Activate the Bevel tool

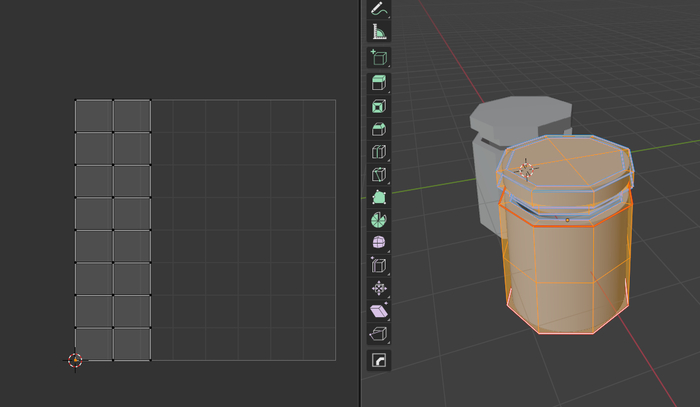pos(379,129)
